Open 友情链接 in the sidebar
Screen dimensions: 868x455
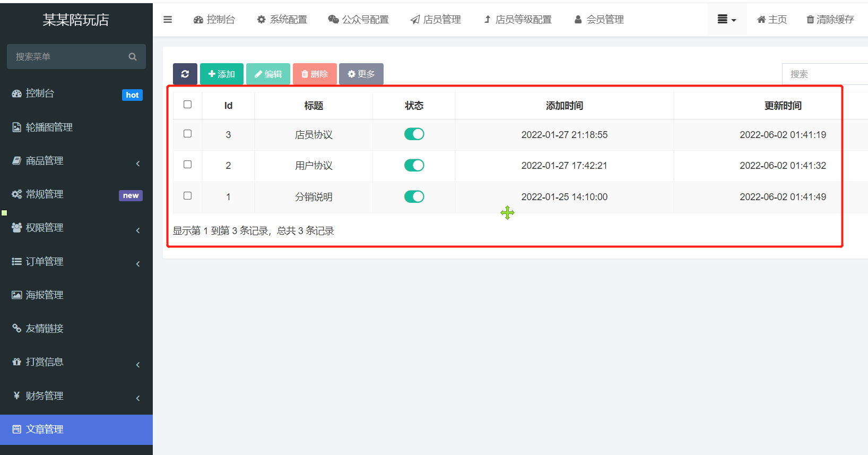(45, 328)
